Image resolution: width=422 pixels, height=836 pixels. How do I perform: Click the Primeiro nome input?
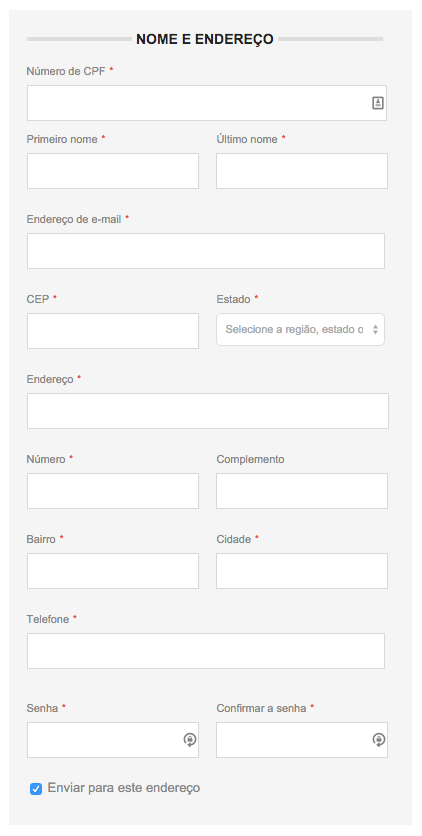click(113, 171)
